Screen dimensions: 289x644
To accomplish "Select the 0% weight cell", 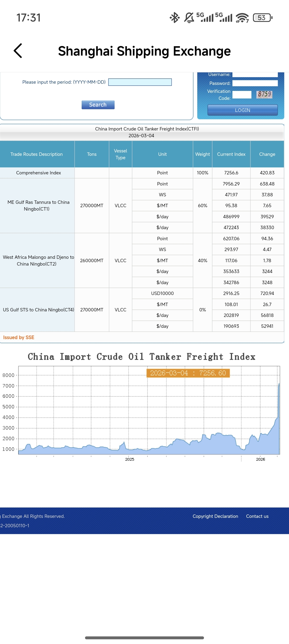I will pos(203,310).
